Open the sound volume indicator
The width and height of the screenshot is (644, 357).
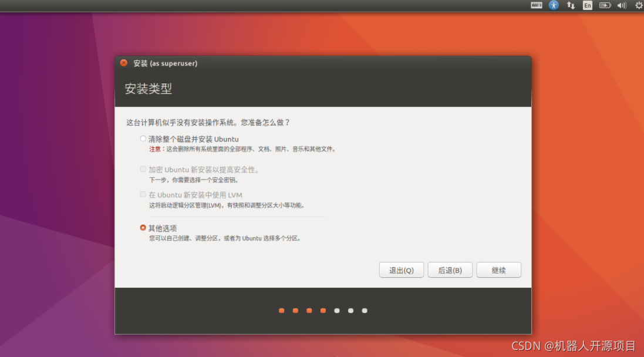pos(622,5)
